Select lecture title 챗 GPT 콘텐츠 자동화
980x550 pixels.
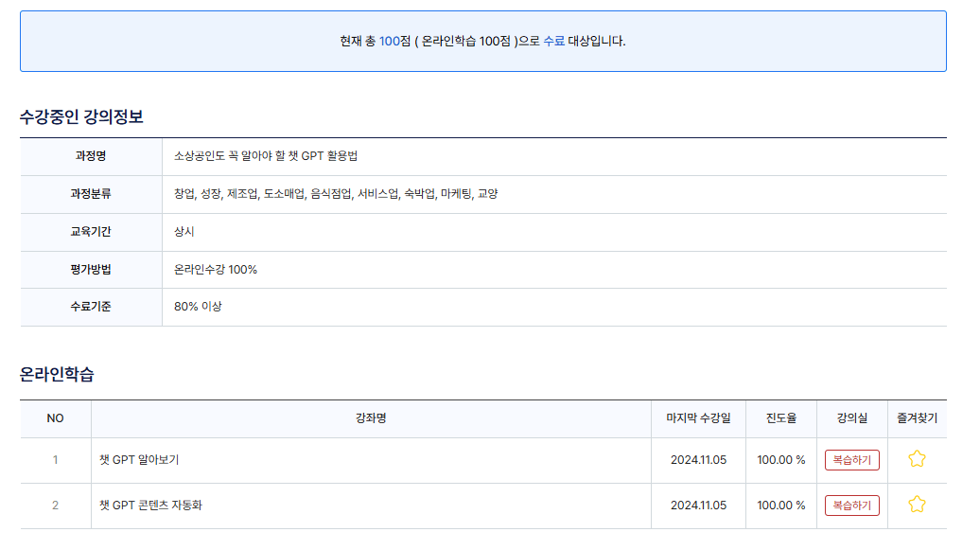[x=150, y=506]
